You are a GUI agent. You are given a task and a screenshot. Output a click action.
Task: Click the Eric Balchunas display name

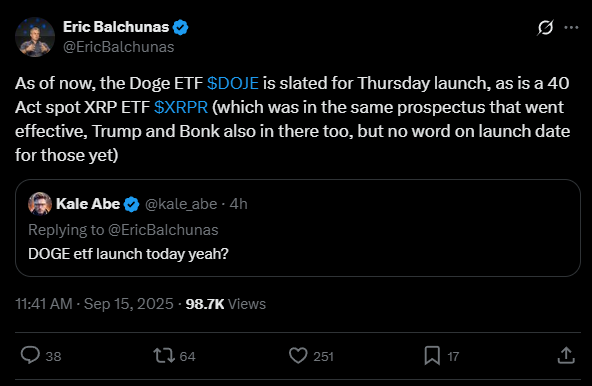[116, 27]
